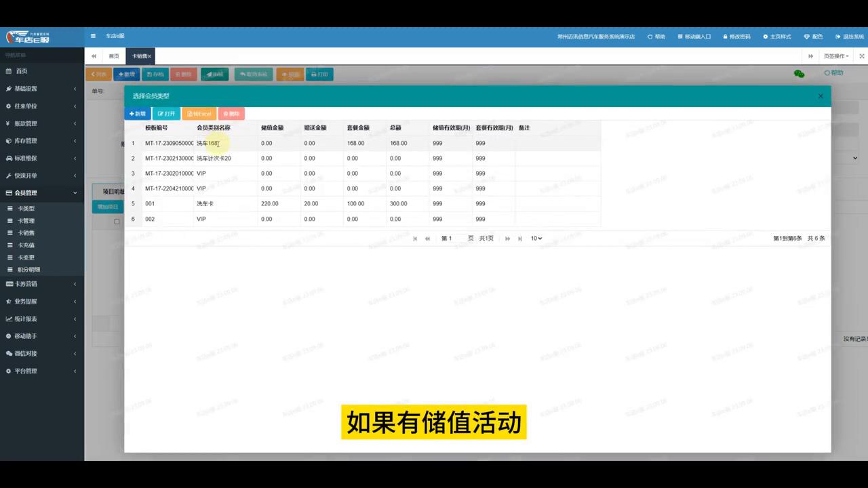Viewport: 868px width, 488px height.
Task: Switch to the 首页 tab
Action: click(x=113, y=56)
